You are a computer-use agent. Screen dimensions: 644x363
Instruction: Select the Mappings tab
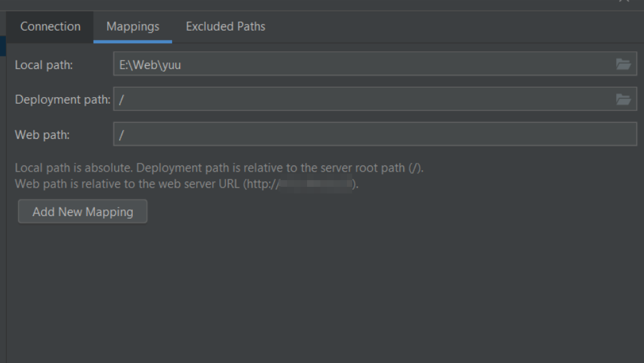pos(133,27)
